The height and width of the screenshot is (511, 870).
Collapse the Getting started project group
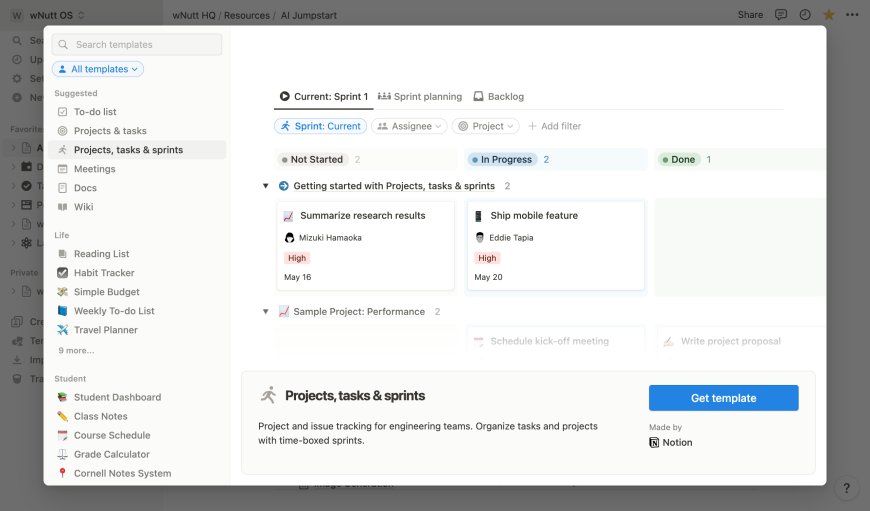(x=265, y=186)
